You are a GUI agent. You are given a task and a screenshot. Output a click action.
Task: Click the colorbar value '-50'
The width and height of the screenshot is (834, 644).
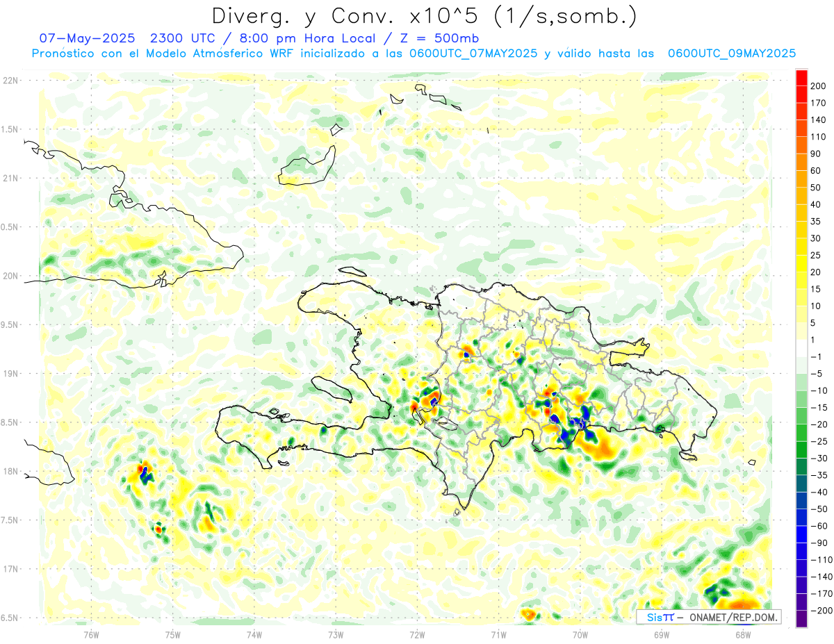click(x=819, y=509)
